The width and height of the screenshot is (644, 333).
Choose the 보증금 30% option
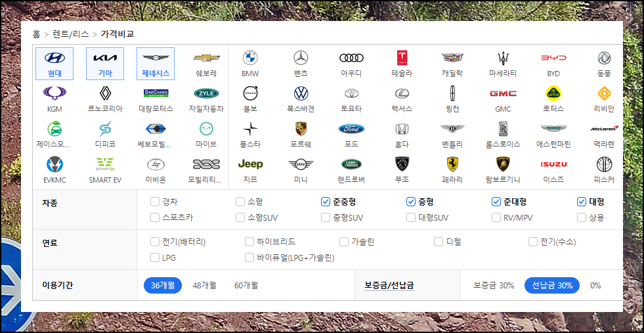494,285
